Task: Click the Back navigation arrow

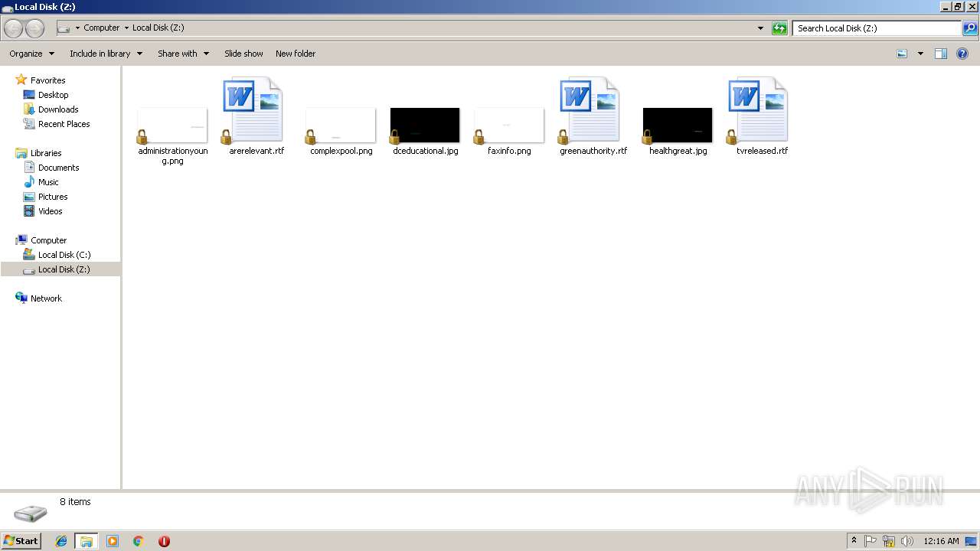Action: click(14, 28)
